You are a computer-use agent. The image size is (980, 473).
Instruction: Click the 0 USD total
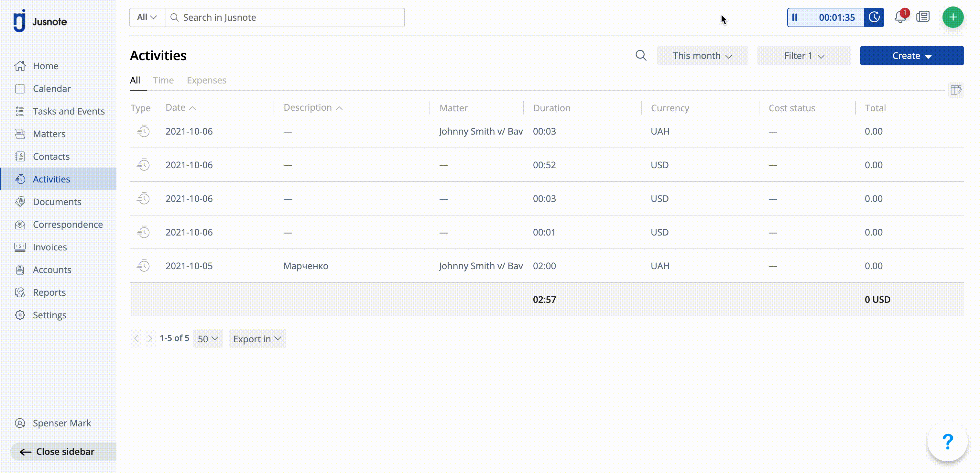point(877,300)
